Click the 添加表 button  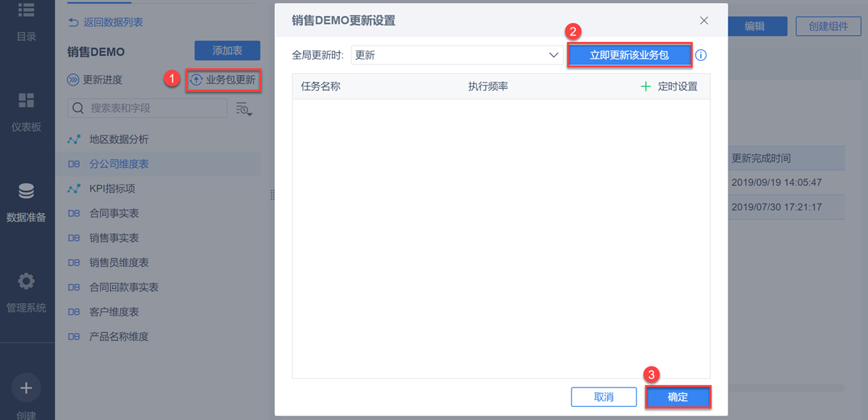227,51
